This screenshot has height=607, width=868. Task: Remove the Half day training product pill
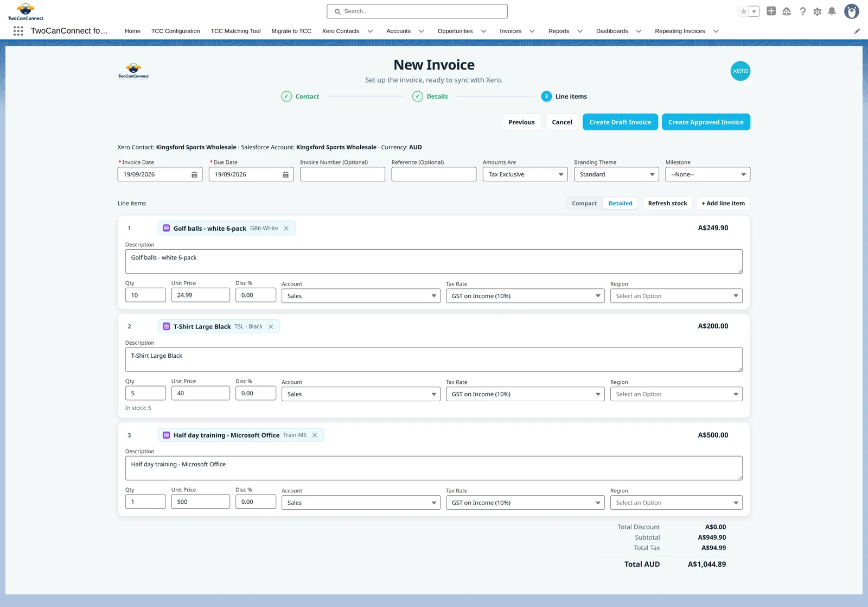(315, 435)
